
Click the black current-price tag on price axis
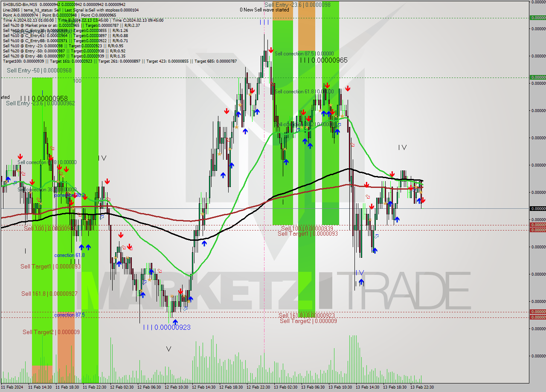[x=538, y=208]
